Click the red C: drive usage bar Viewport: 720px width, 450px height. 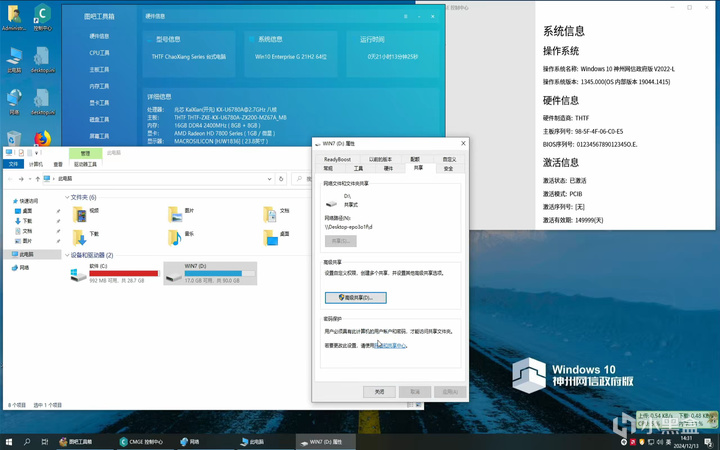point(124,273)
